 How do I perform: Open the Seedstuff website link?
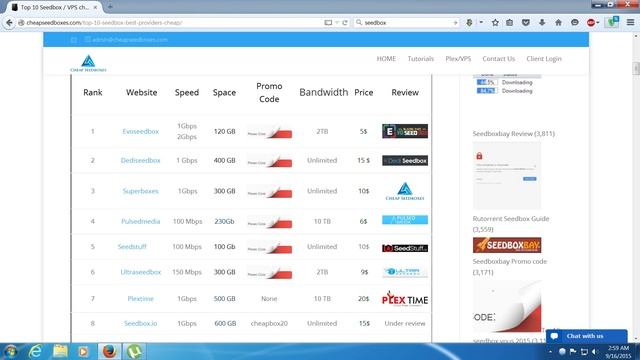coord(132,247)
